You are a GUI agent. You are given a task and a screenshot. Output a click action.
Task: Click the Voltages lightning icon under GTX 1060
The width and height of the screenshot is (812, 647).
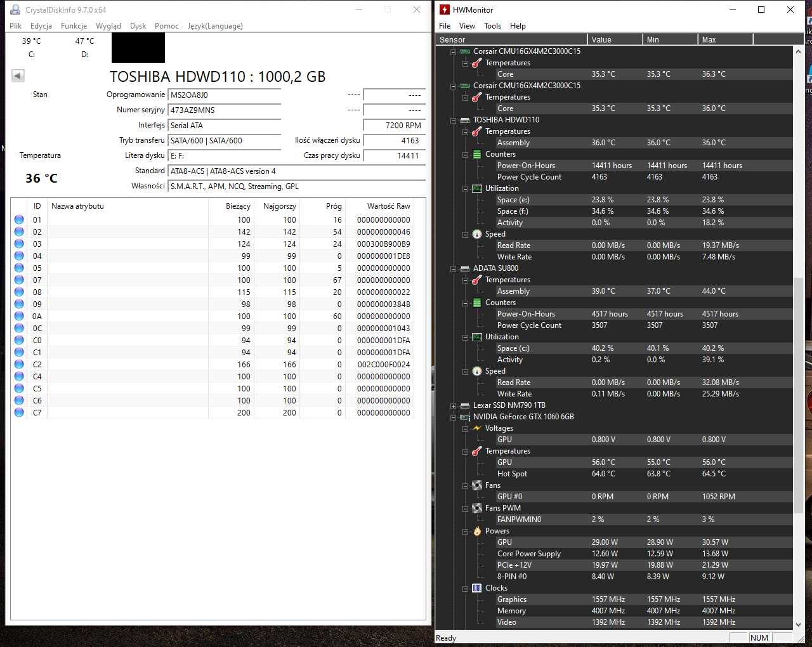(x=476, y=428)
